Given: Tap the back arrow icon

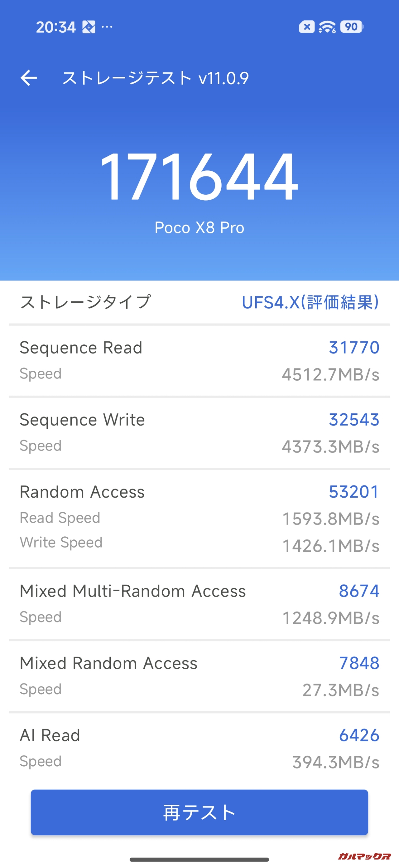Looking at the screenshot, I should 29,78.
